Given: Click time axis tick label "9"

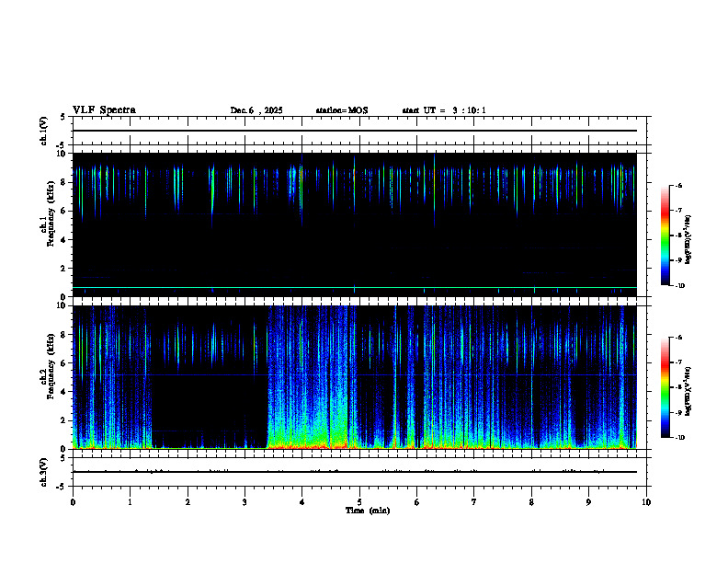Looking at the screenshot, I should pyautogui.click(x=588, y=502).
